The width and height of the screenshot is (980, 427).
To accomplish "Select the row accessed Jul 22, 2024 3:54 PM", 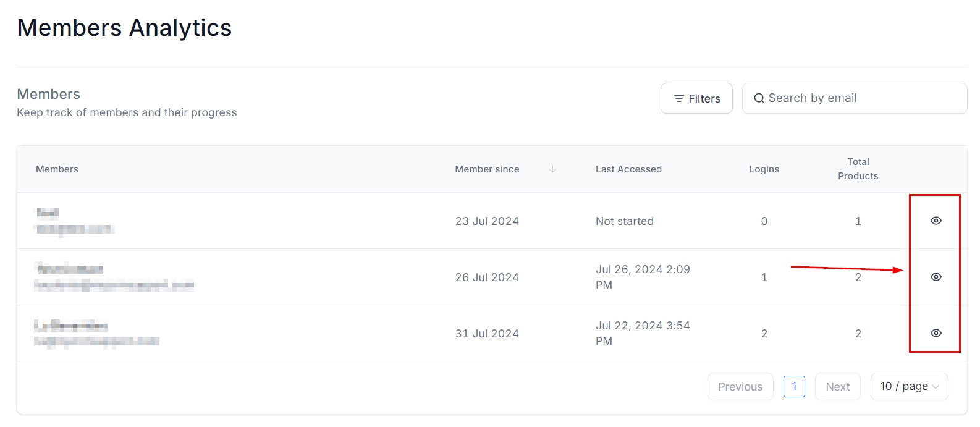I will tap(643, 333).
